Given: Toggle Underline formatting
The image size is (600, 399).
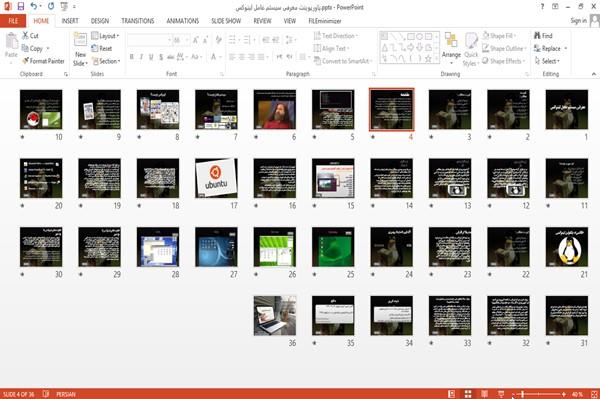Looking at the screenshot, I should pos(151,57).
